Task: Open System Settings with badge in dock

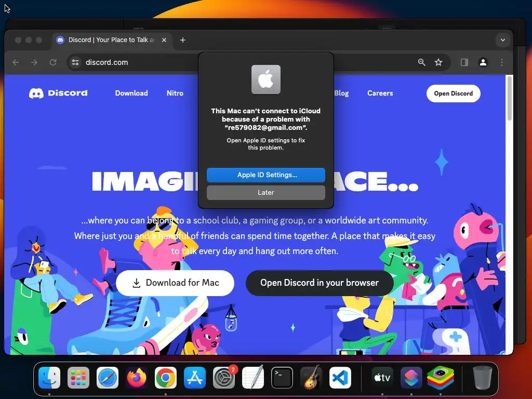Action: (x=224, y=378)
